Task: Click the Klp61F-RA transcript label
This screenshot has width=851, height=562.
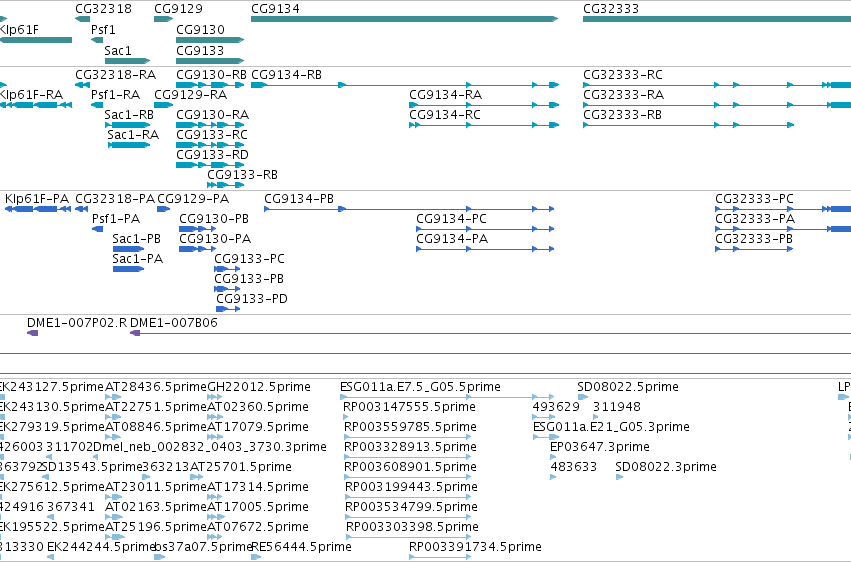Action: [31, 94]
